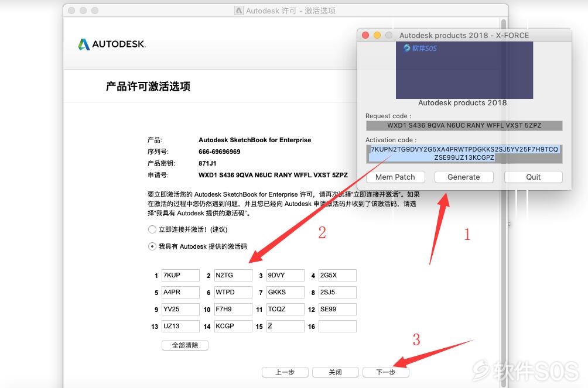This screenshot has width=588, height=388.
Task: Click the Generate button in X-FORCE window
Action: click(x=464, y=177)
